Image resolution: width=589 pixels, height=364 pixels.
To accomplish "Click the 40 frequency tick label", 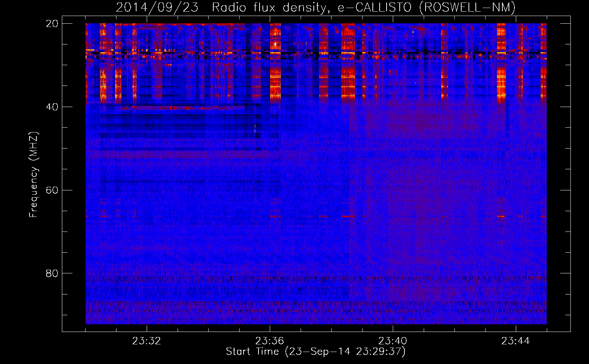I will 52,107.
